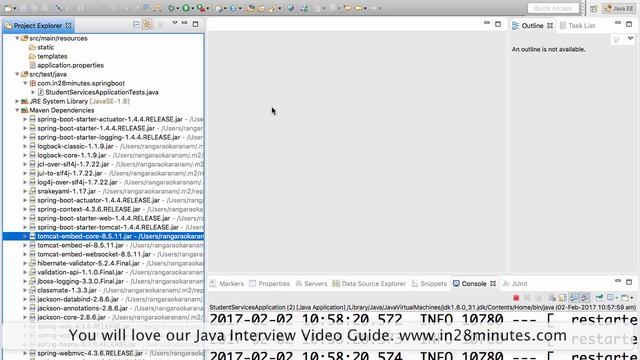Open the Run configurations dropdown arrow
This screenshot has width=640, height=360.
click(193, 8)
